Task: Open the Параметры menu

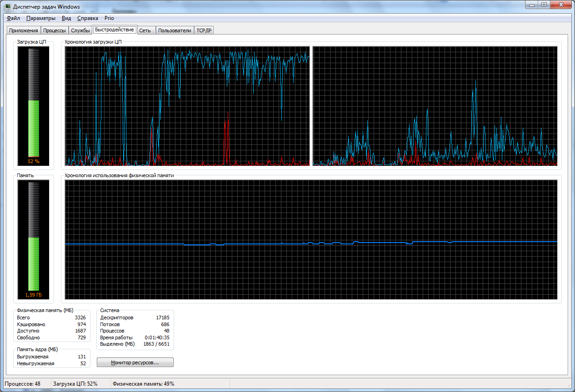Action: (x=41, y=18)
